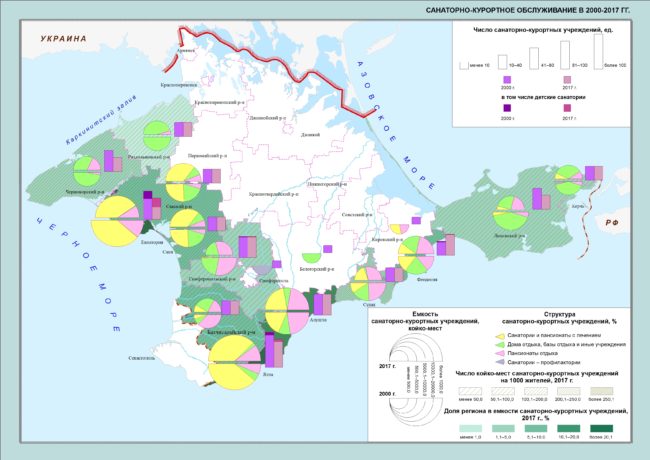Viewport: 650px width, 460px height.
Task: Click the yellow sanatoriums wedge in legend
Action: click(x=500, y=336)
